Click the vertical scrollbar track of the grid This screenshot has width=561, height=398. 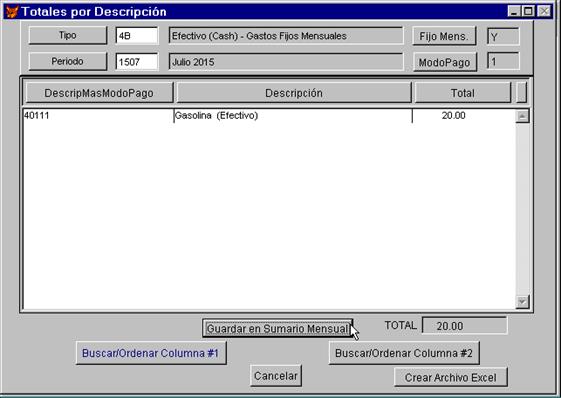tap(522, 209)
